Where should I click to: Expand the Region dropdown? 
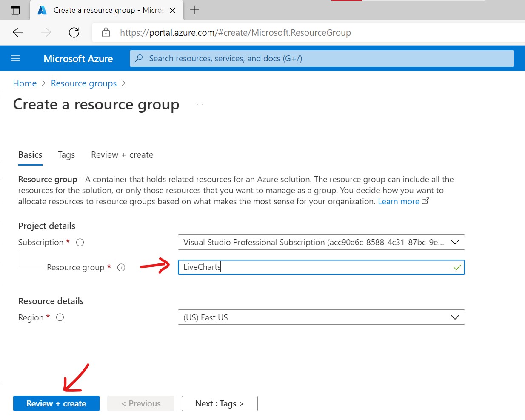tap(455, 317)
